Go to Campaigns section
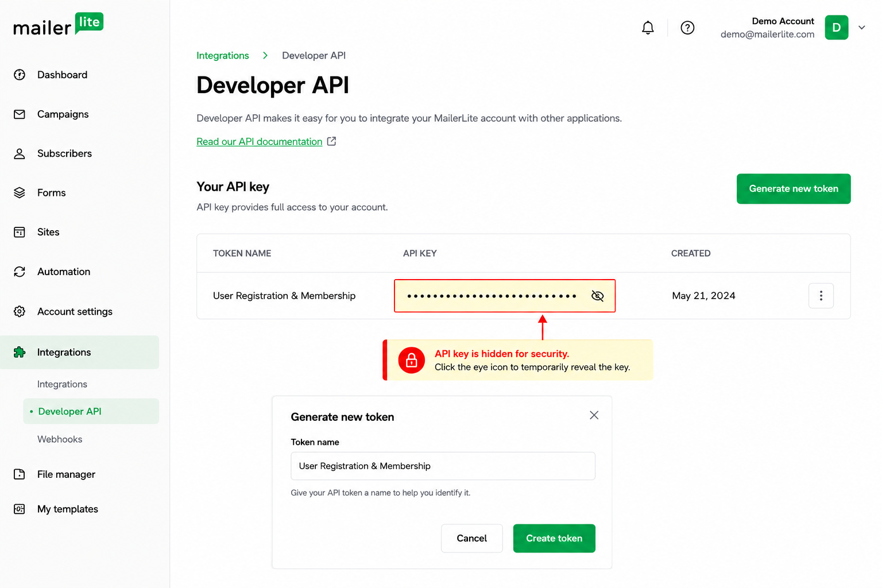This screenshot has width=882, height=588. [x=63, y=114]
